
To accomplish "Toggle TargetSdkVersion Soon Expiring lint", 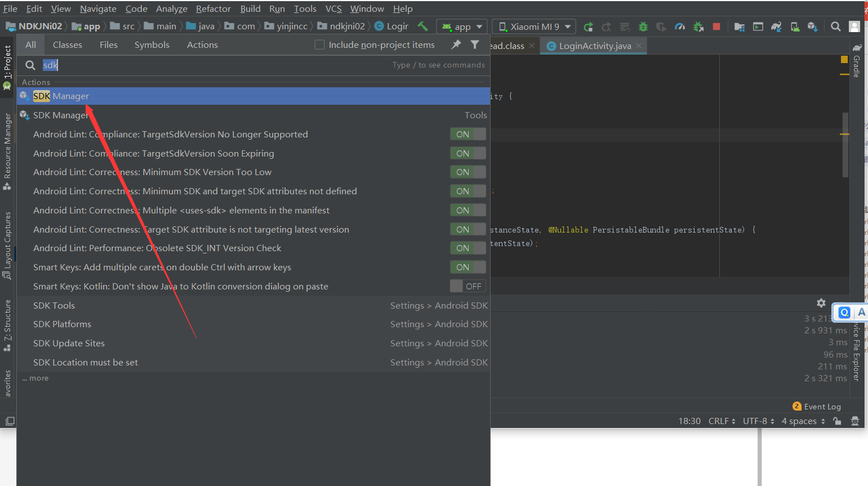I will click(x=468, y=153).
